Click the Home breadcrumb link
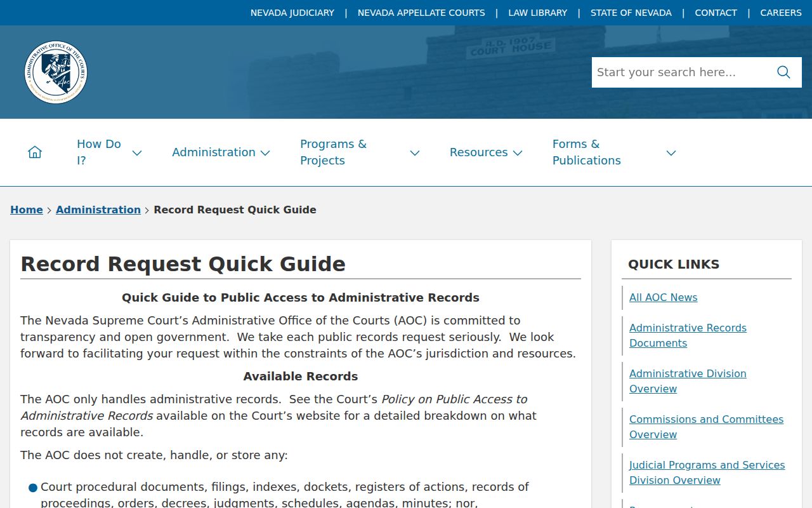 (x=27, y=210)
